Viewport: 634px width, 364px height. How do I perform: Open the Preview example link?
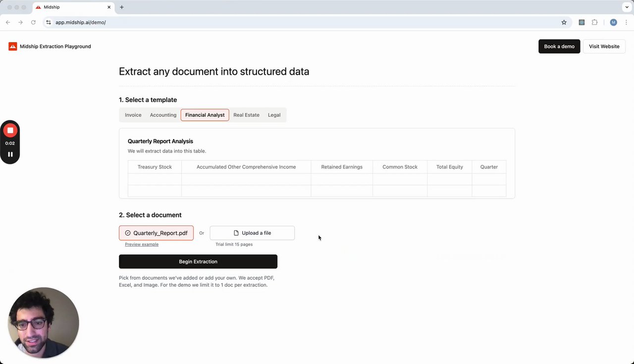pos(142,245)
